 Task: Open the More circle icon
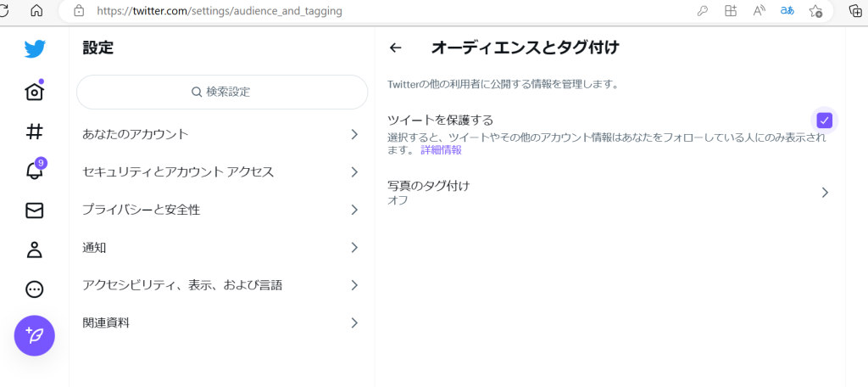point(35,289)
